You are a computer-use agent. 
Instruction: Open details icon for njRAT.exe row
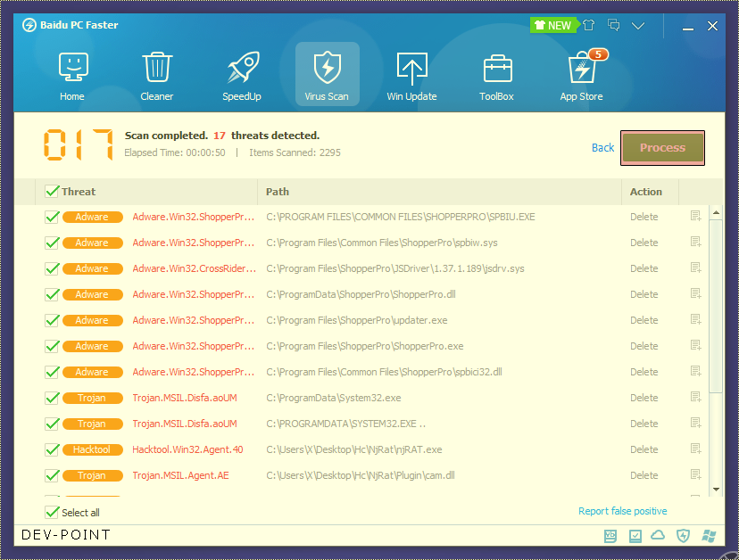695,449
